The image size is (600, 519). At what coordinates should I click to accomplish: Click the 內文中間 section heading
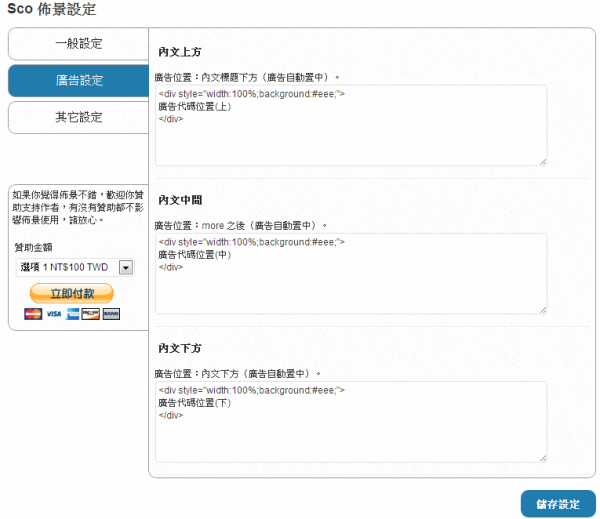(x=180, y=200)
